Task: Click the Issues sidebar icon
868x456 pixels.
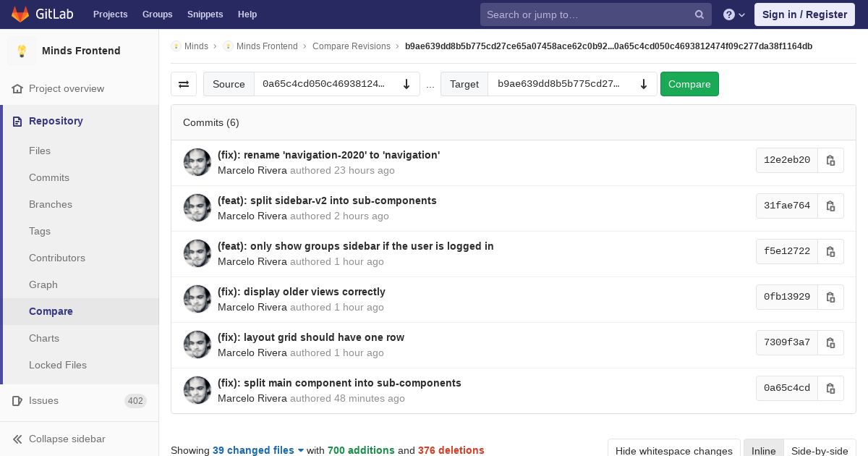Action: [17, 400]
